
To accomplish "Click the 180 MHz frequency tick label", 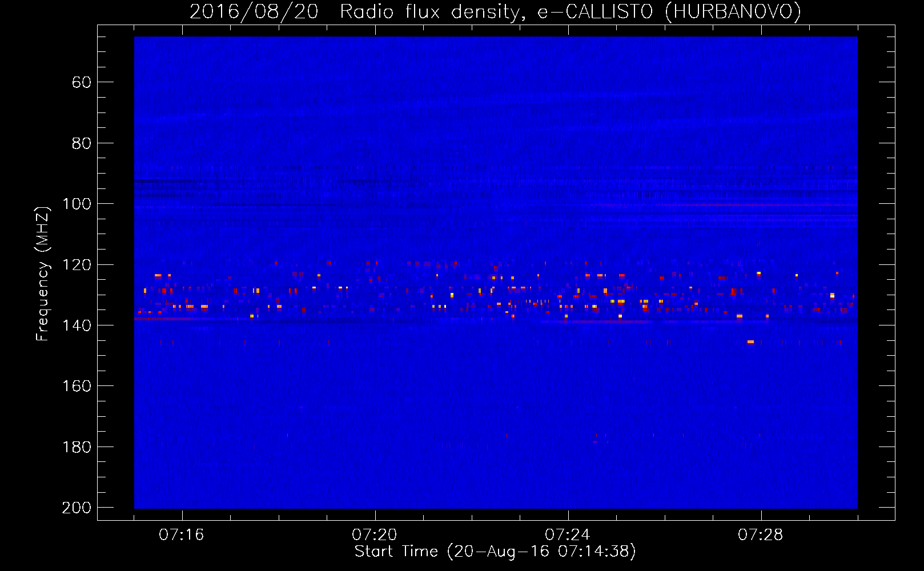I will point(77,447).
